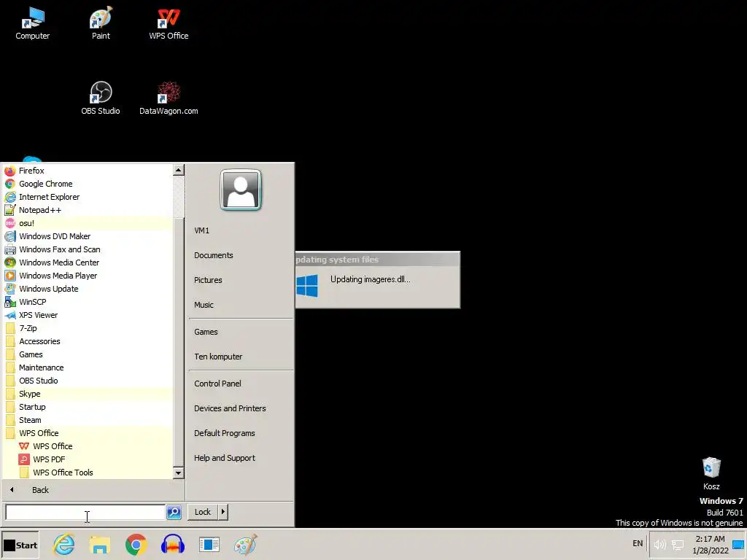Open Windows Update entry

(48, 289)
